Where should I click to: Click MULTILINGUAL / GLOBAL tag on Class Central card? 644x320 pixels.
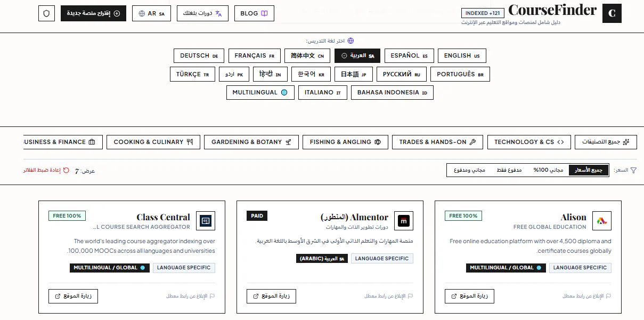[109, 268]
